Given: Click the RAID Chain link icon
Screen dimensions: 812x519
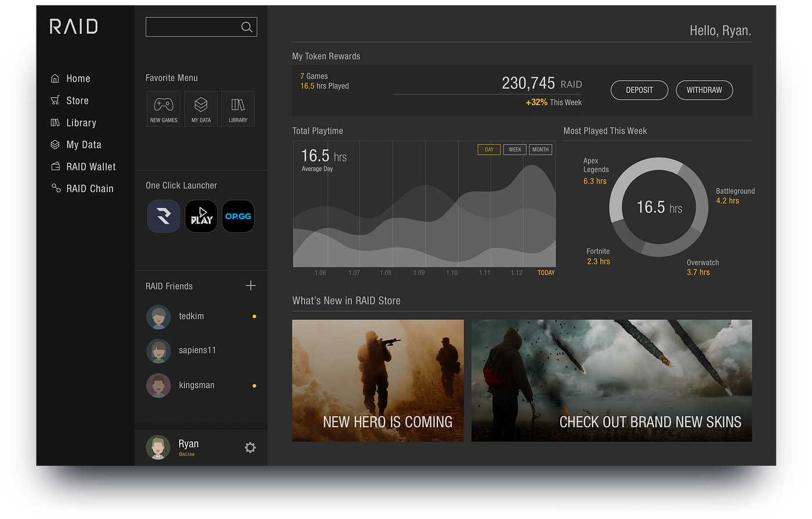Looking at the screenshot, I should [x=56, y=188].
